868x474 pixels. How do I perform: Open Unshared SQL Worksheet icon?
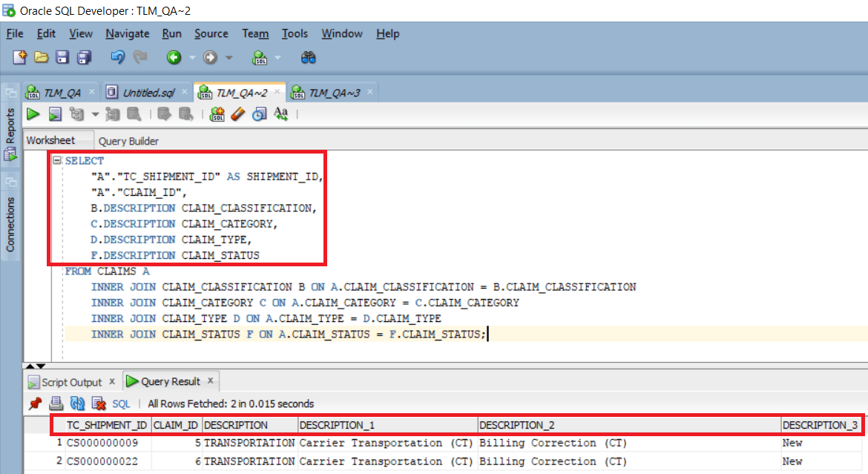coord(217,114)
